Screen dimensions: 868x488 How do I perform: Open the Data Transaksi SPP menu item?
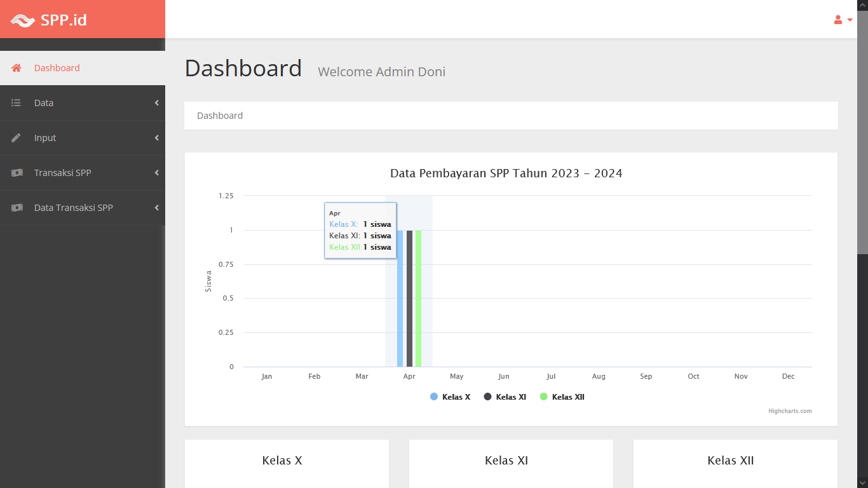[x=74, y=208]
